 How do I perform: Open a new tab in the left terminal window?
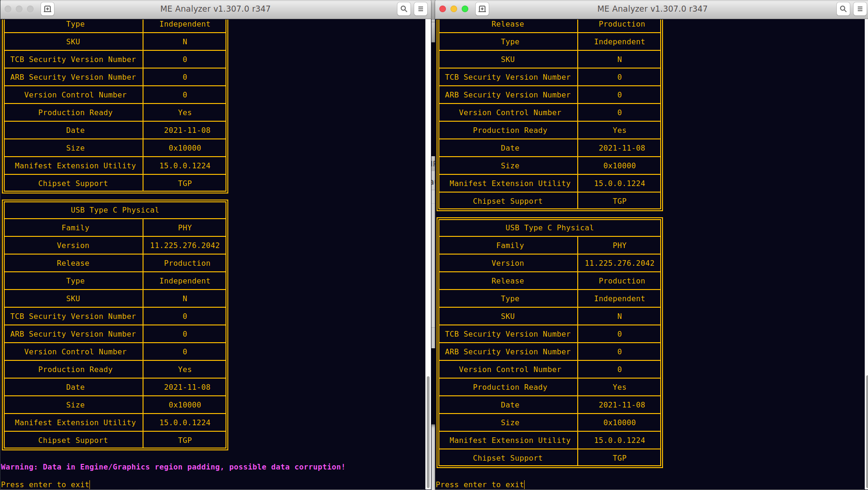point(48,9)
